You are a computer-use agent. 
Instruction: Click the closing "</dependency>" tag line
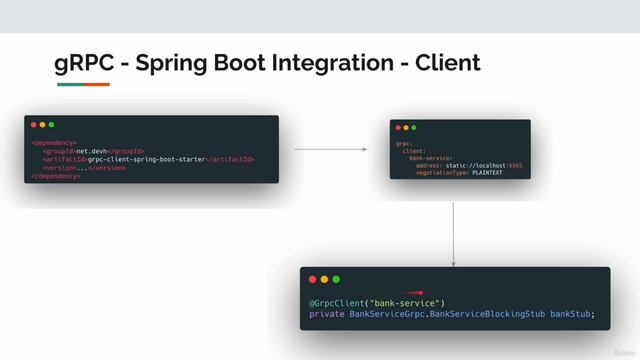56,176
